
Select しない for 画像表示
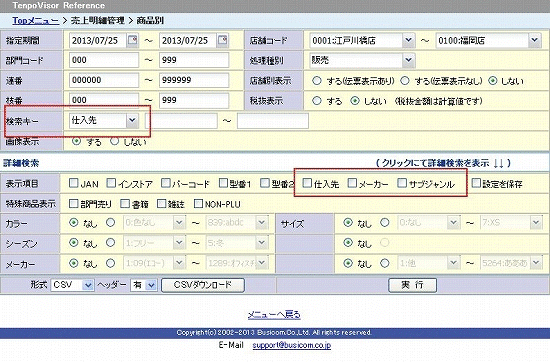click(x=114, y=141)
